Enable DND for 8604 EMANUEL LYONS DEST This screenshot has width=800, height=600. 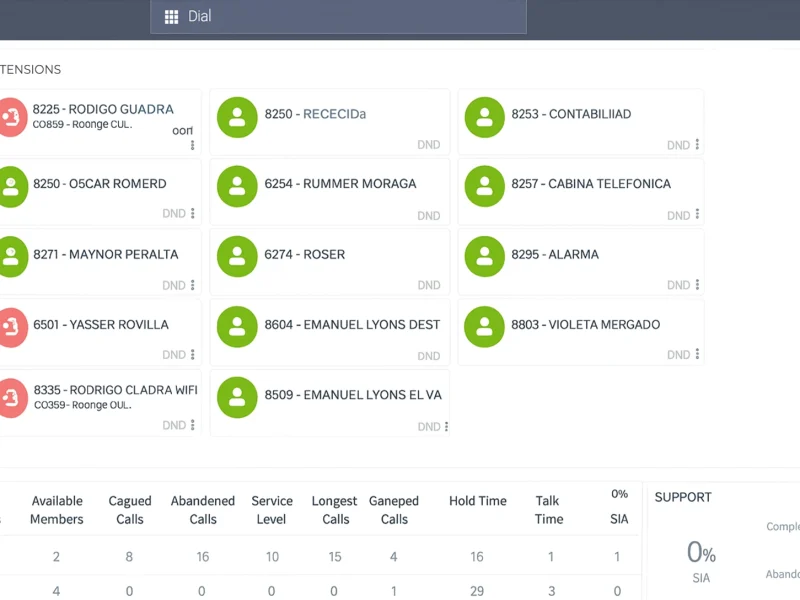coord(429,356)
